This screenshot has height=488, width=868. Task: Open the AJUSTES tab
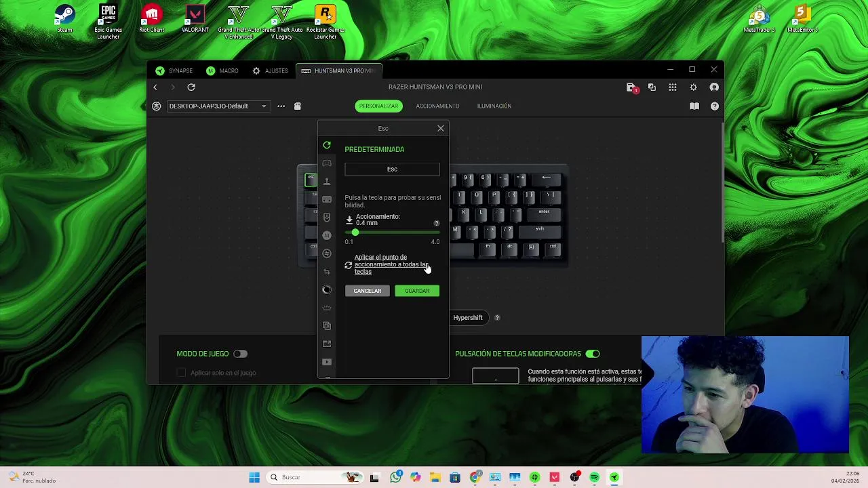270,70
